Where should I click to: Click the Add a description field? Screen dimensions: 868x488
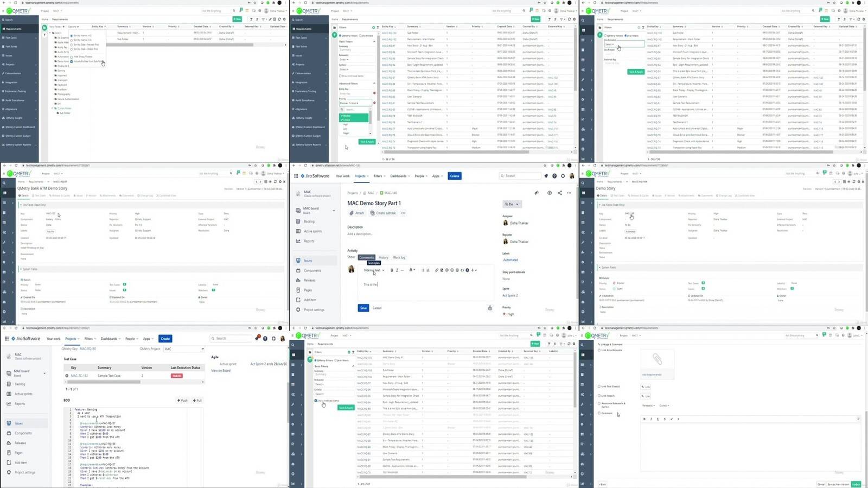360,234
